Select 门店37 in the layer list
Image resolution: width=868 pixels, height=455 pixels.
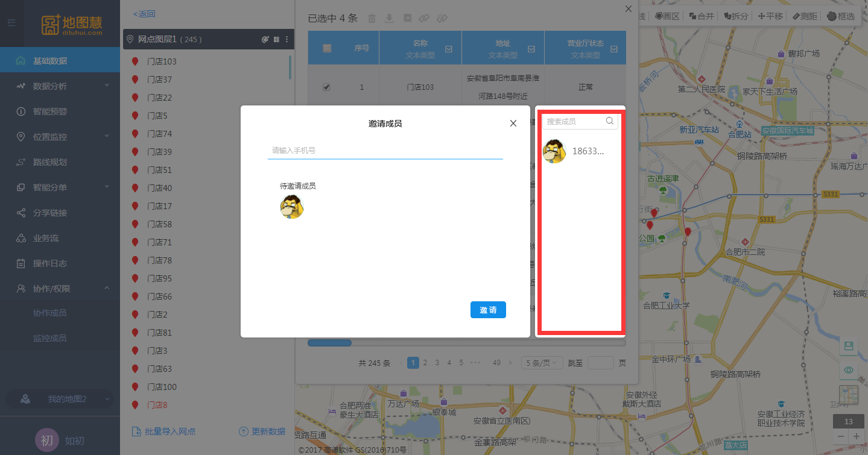point(160,80)
